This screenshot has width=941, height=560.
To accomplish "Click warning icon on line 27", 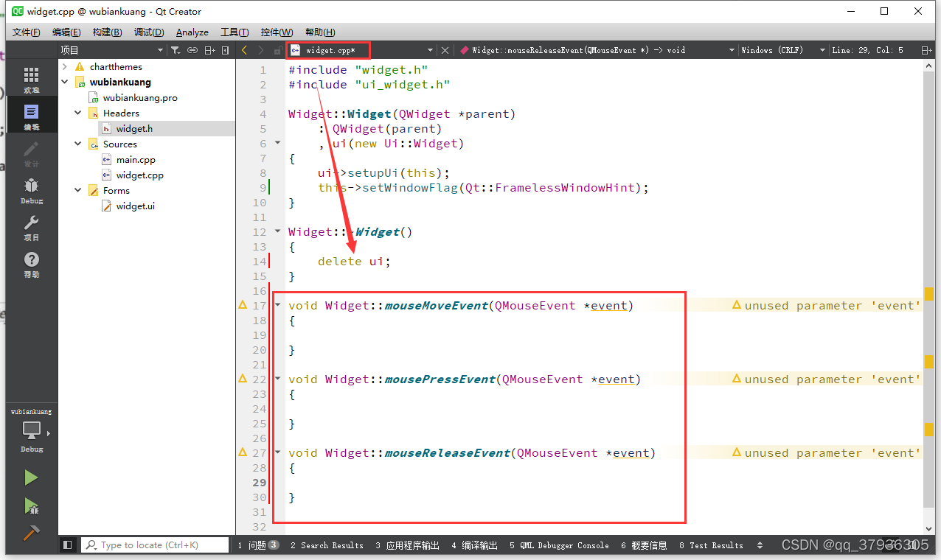I will point(243,452).
